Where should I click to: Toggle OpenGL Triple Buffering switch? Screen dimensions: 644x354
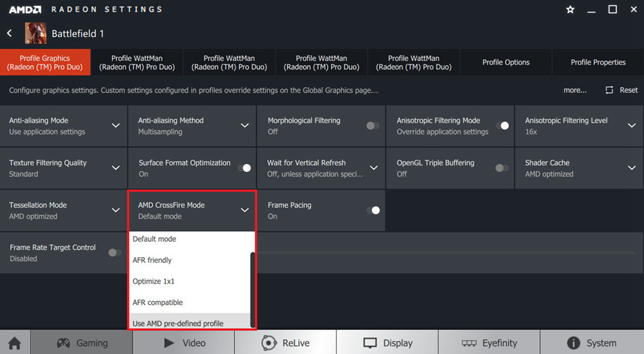click(502, 168)
